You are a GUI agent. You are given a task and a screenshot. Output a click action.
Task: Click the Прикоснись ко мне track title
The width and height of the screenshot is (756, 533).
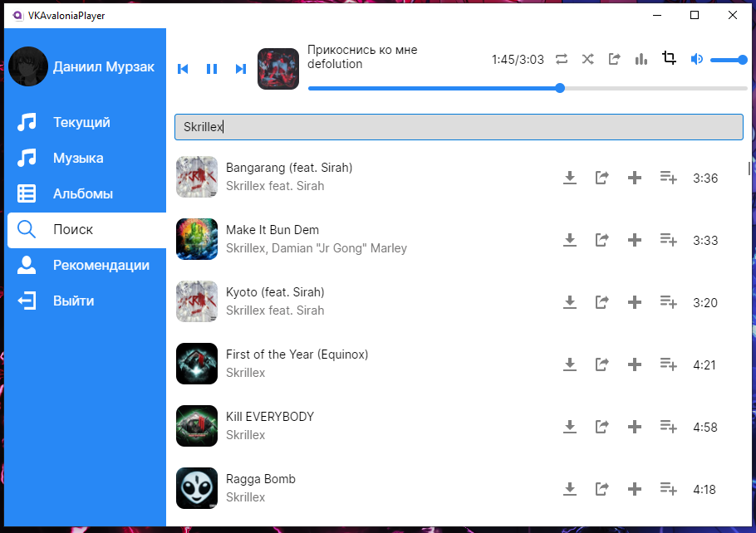tap(362, 50)
